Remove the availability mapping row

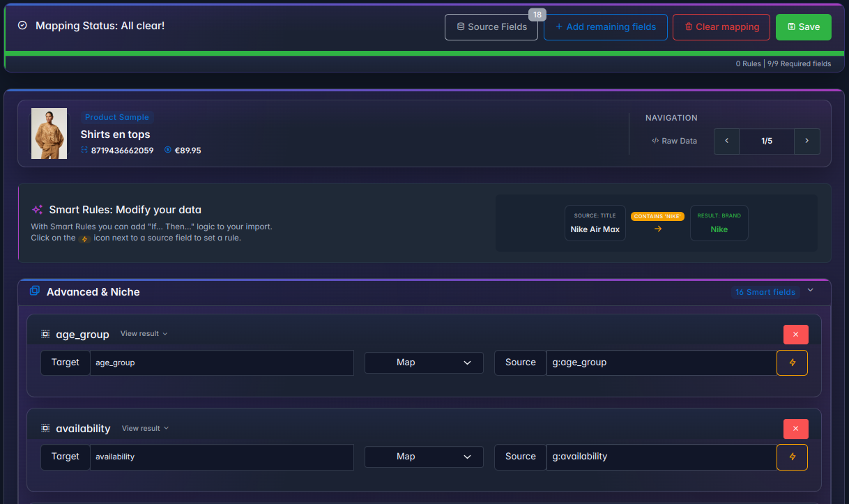(x=795, y=429)
